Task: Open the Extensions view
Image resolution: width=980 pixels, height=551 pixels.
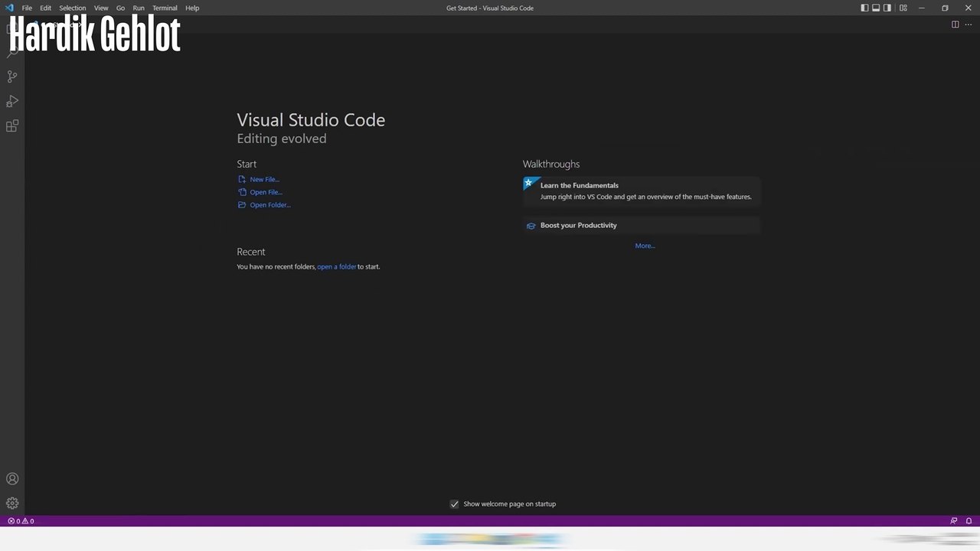Action: tap(12, 126)
